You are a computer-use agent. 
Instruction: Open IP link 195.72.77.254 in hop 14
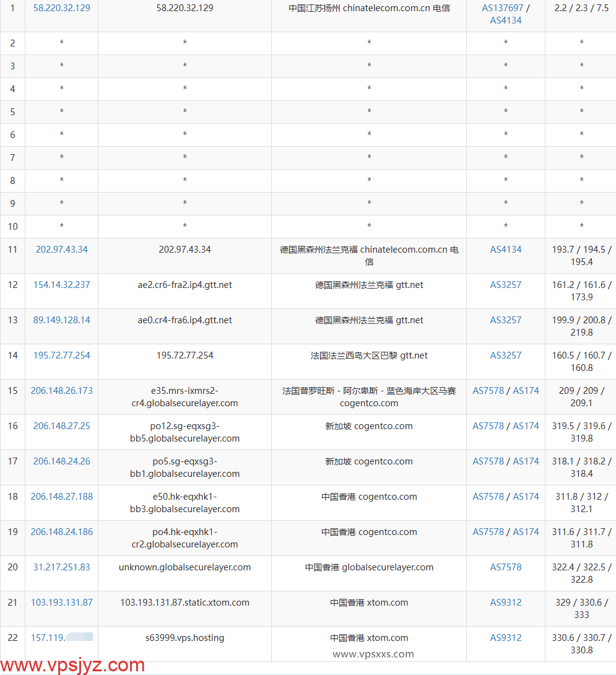pos(61,355)
